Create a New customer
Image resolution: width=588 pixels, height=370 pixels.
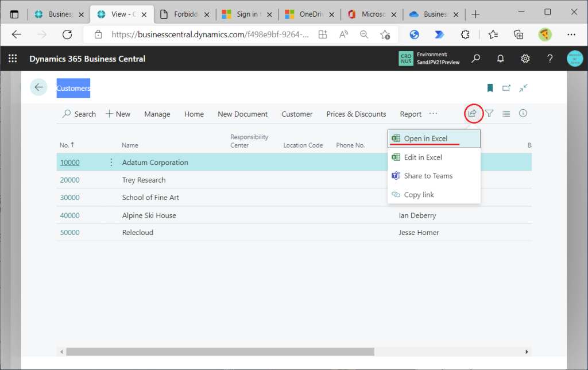point(118,114)
